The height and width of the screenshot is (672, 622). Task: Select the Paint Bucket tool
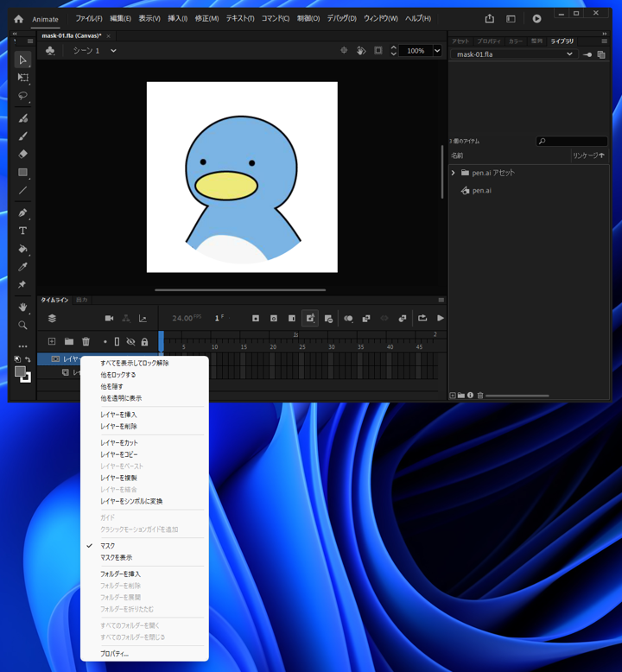pos(22,249)
